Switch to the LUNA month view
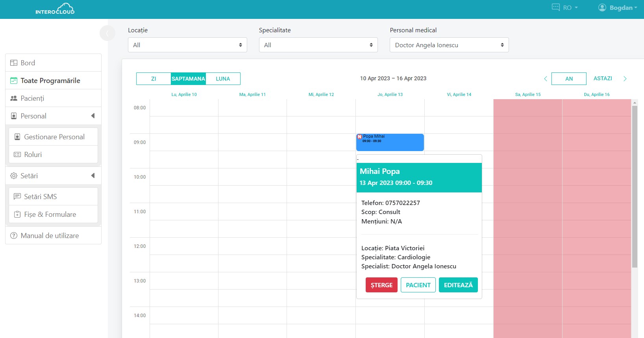644x338 pixels. (x=223, y=79)
